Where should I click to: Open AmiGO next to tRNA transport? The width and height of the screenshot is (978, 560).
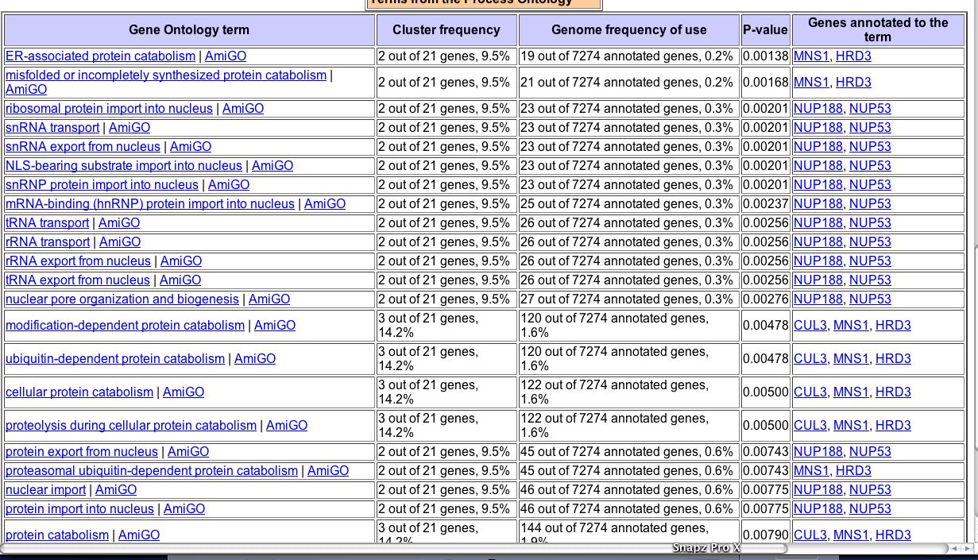coord(119,223)
